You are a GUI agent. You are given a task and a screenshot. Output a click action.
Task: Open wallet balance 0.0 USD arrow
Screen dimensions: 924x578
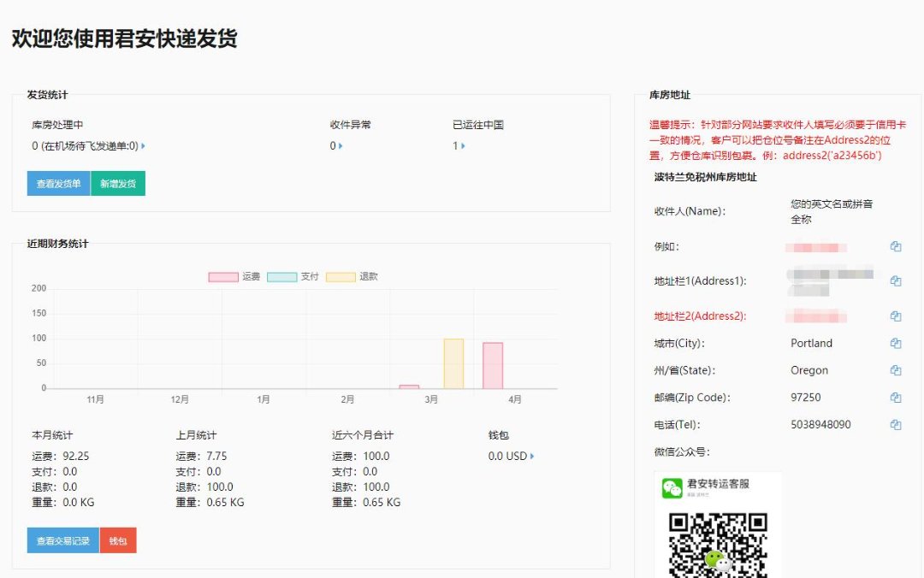[x=532, y=457]
